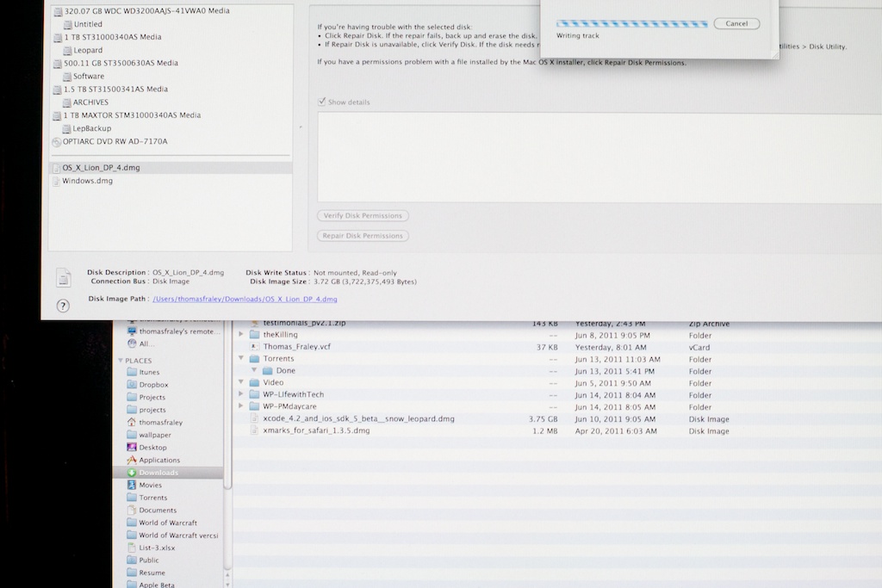Click the Finder sidebar scrollbar
Viewport: 882px width, 588px height.
pyautogui.click(x=227, y=405)
